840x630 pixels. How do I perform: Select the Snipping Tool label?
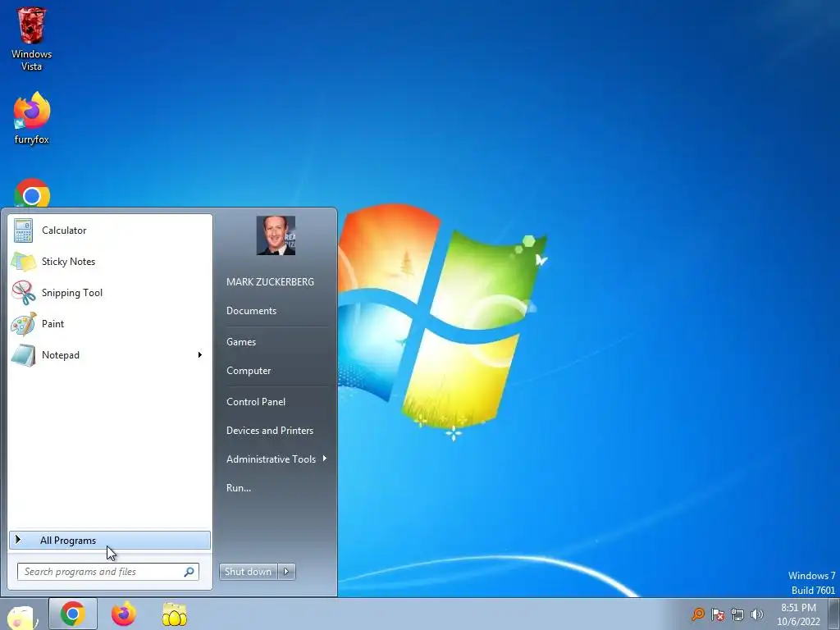pos(72,293)
